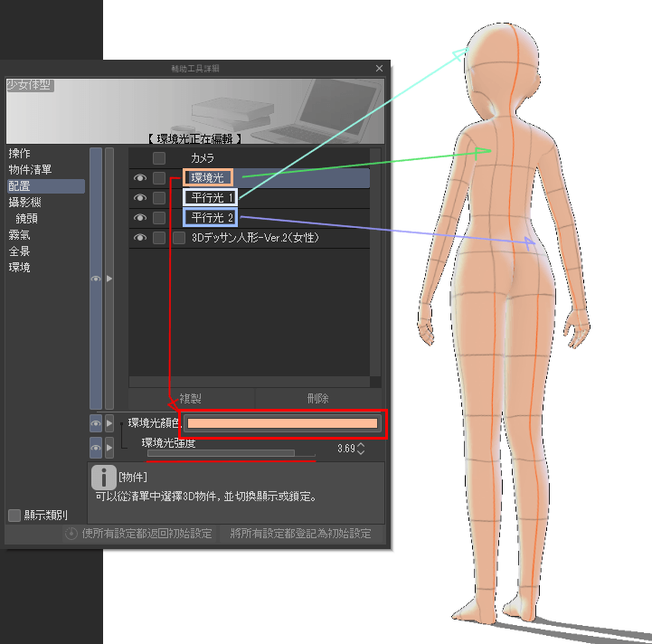652x644 pixels.
Task: Hide the 3Dデッサン人形-Ver.2(女性) object with eye icon
Action: click(x=139, y=238)
